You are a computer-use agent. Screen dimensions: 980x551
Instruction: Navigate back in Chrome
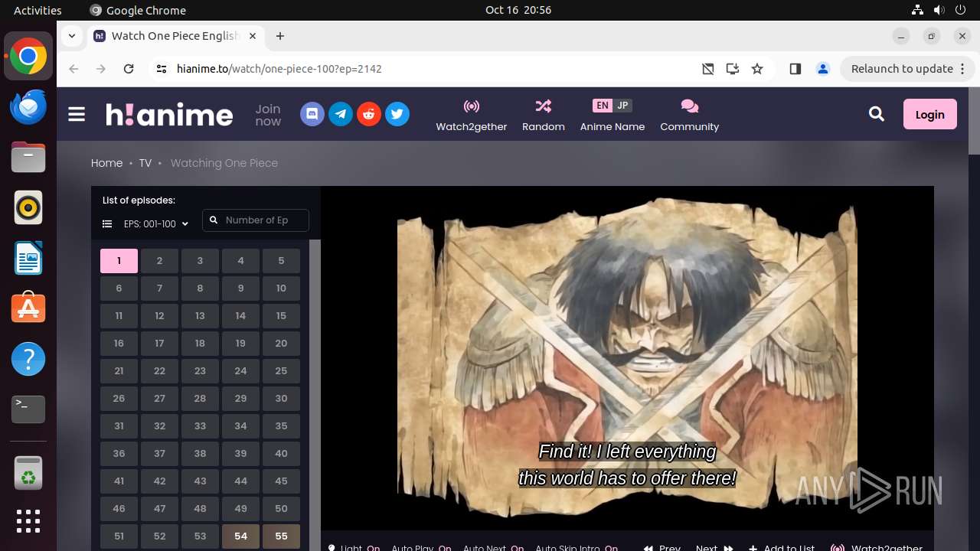[73, 69]
